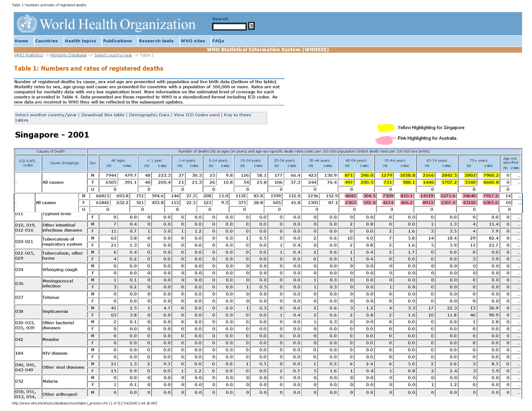
Task: Open WHO sites navigation item
Action: (x=193, y=41)
